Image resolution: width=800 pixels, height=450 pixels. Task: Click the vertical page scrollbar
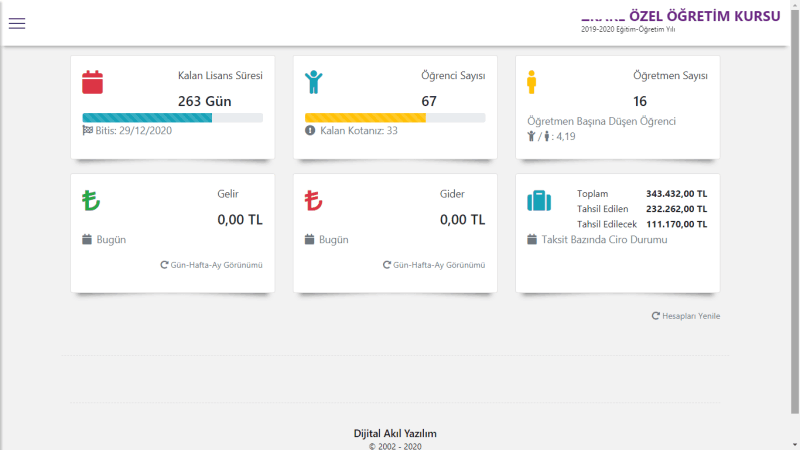coord(795,214)
